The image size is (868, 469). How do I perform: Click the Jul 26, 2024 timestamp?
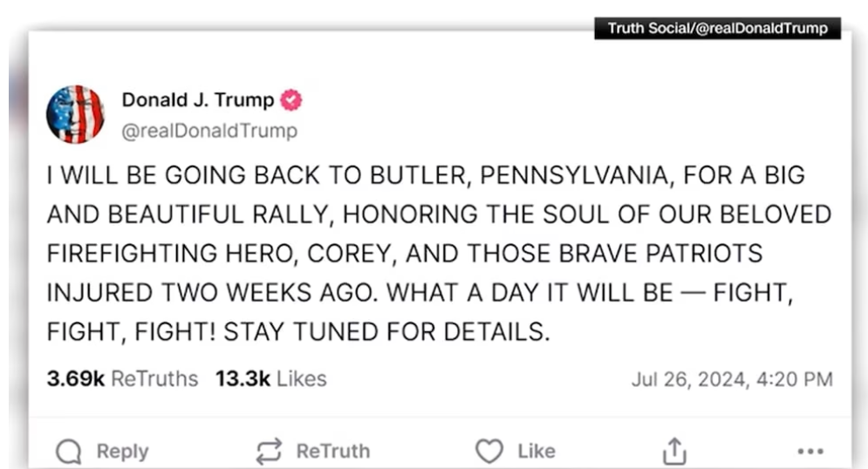731,380
